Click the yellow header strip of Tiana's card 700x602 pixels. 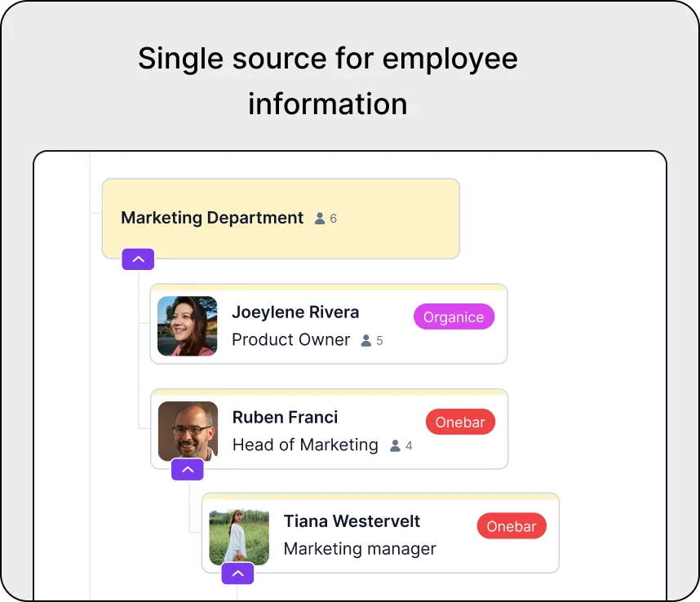(x=380, y=497)
